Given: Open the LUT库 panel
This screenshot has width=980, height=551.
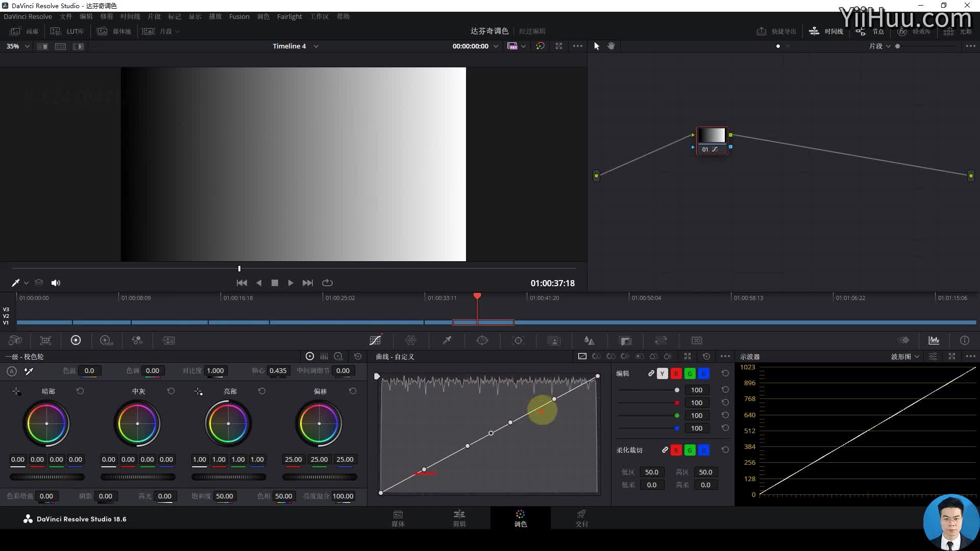Looking at the screenshot, I should click(x=67, y=31).
